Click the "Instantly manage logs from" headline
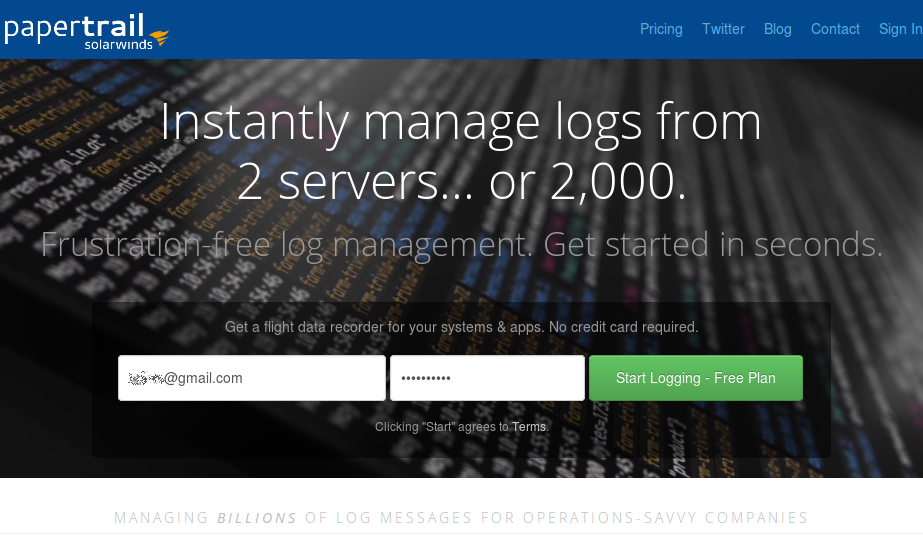 461,123
